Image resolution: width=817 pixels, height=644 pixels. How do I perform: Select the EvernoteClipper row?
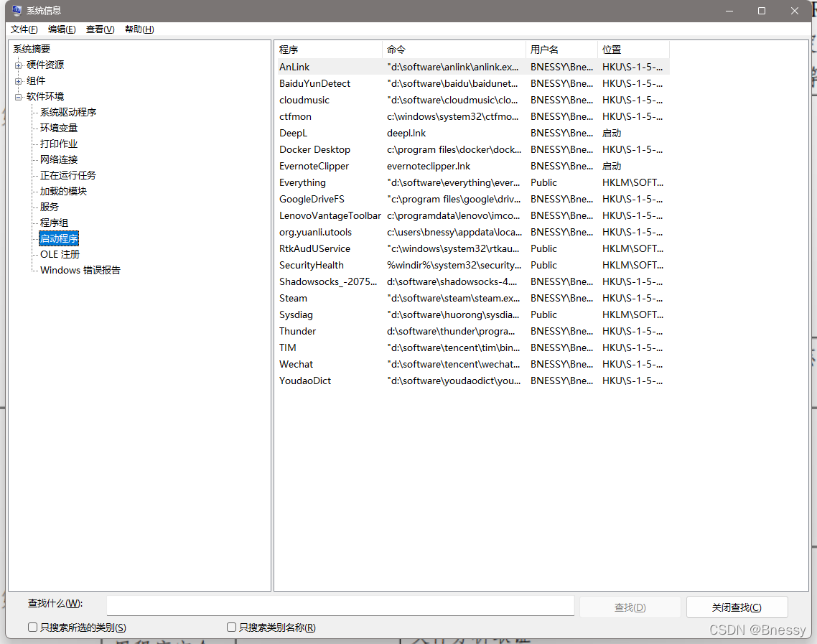point(472,167)
